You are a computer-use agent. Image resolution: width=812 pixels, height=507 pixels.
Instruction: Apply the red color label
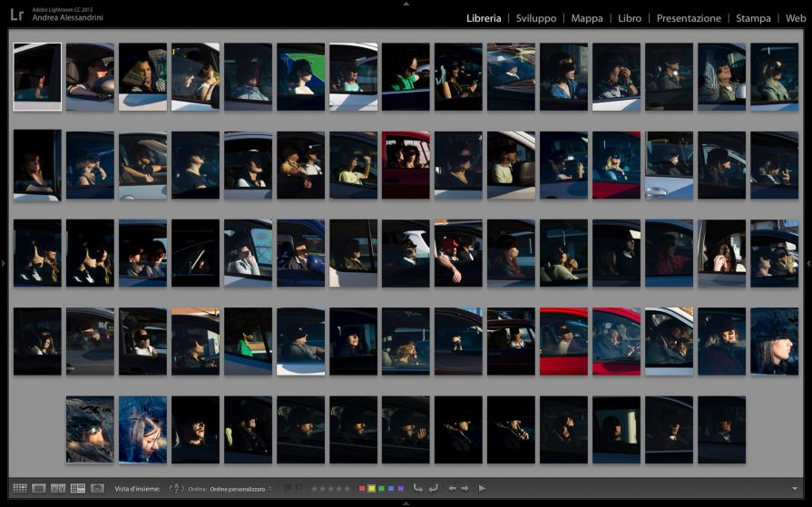[362, 488]
